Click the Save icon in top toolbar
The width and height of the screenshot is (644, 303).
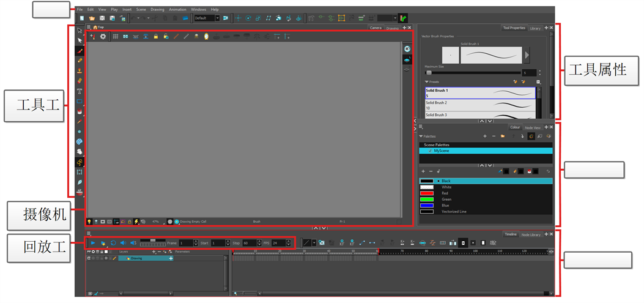pos(102,18)
